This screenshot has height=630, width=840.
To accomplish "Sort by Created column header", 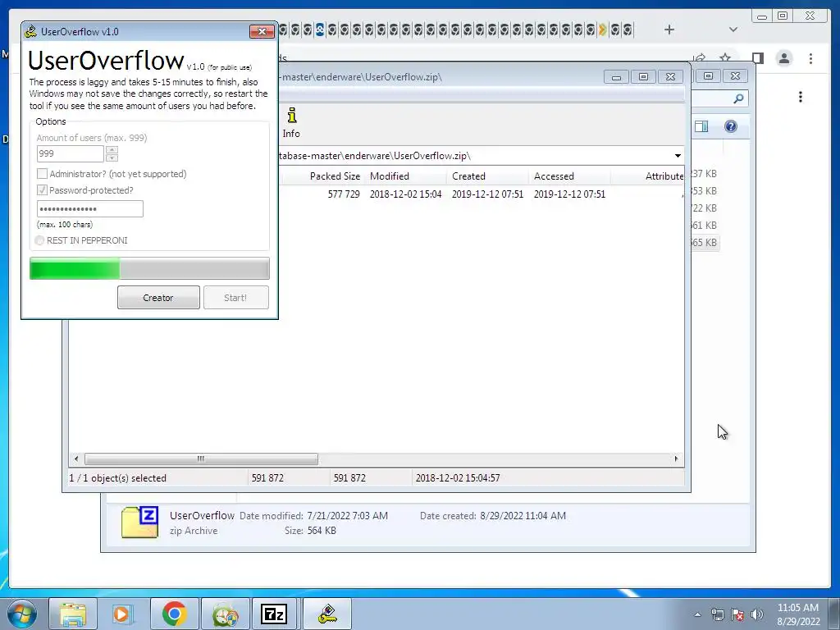I will tap(487, 176).
